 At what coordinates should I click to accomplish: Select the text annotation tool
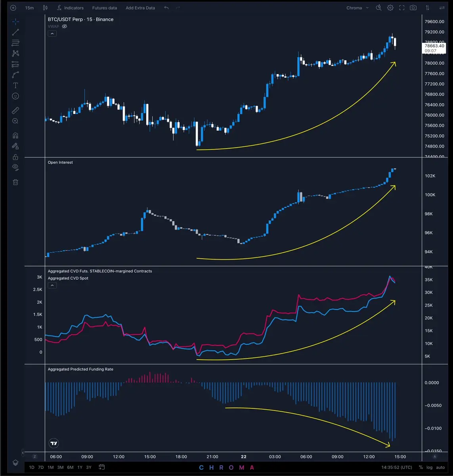coord(15,85)
